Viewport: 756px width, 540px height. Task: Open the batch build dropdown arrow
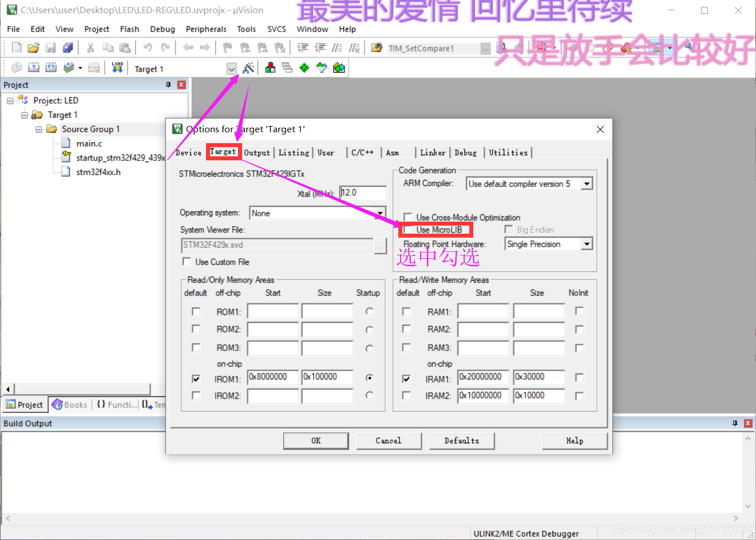click(80, 68)
